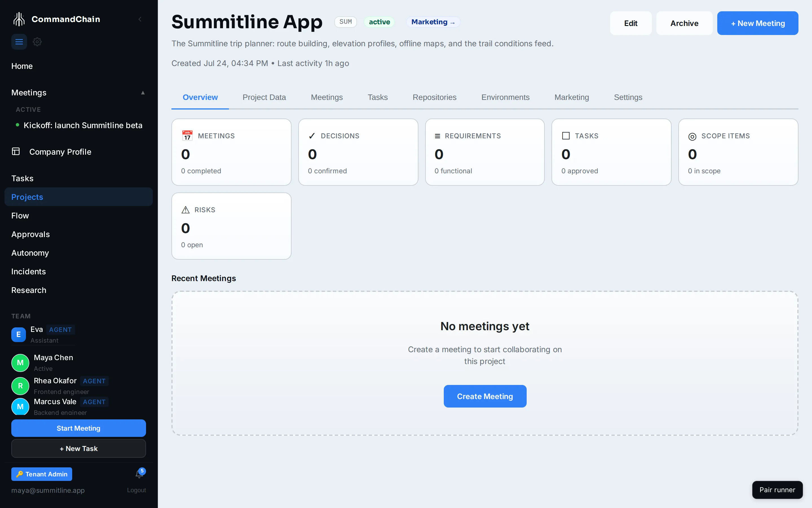812x508 pixels.
Task: Click the Meetings calendar icon
Action: [187, 136]
